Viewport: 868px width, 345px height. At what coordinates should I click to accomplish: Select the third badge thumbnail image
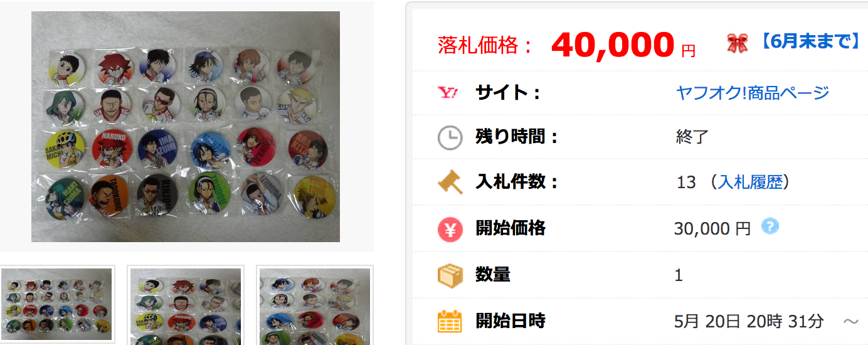point(315,305)
